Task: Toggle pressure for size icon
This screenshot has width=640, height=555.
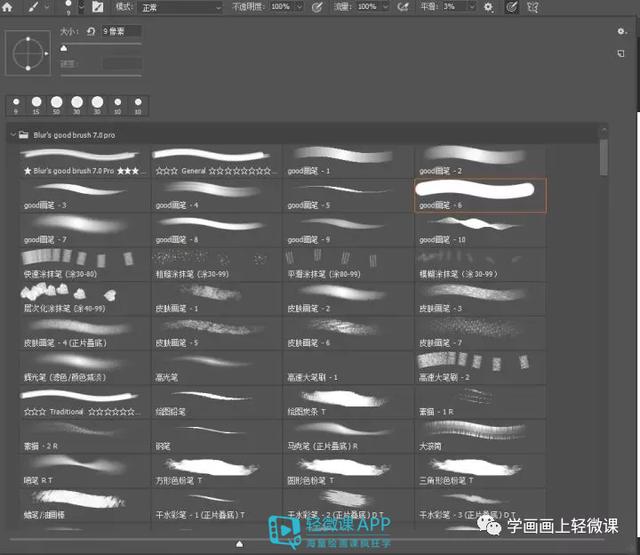Action: [511, 7]
